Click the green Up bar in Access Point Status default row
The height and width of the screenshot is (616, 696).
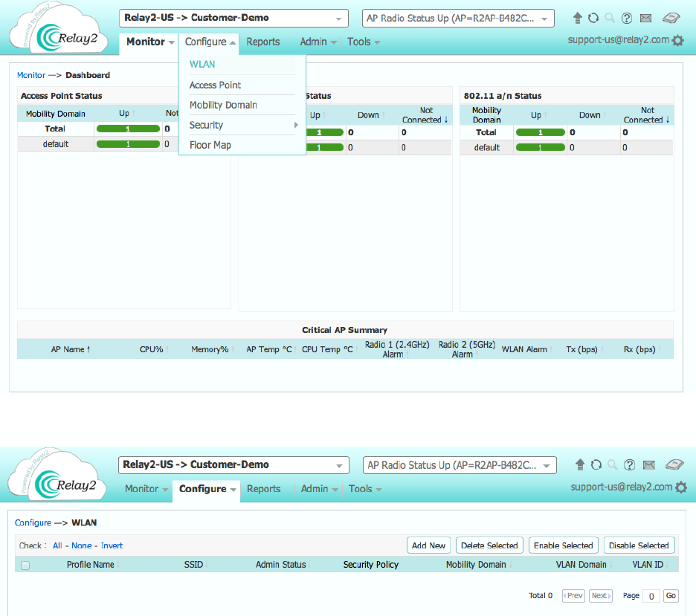click(x=128, y=144)
